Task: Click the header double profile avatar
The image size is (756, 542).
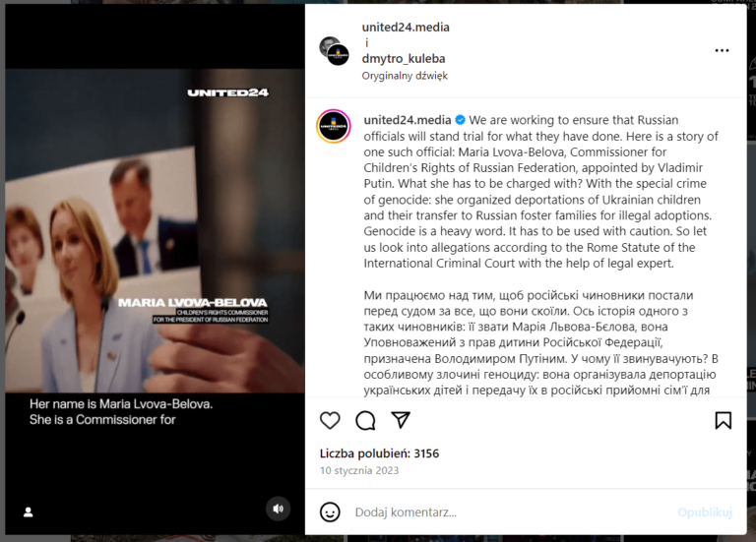Action: click(334, 50)
